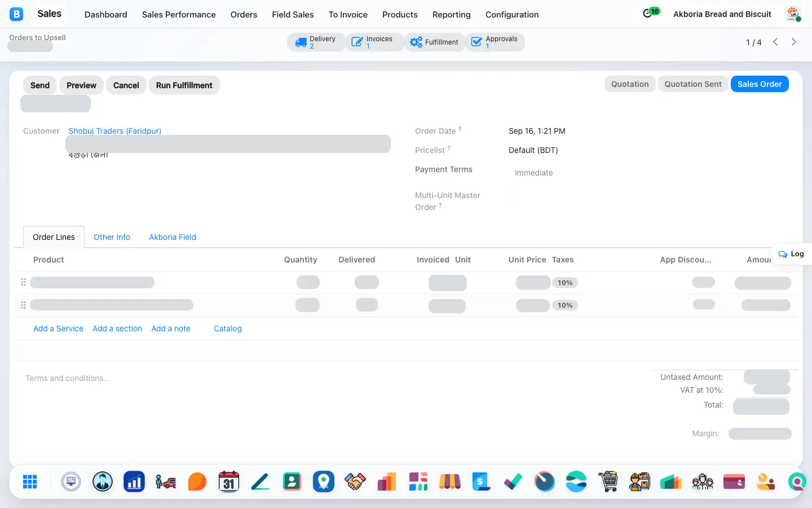
Task: Open the blue bar chart app in dock
Action: point(134,481)
